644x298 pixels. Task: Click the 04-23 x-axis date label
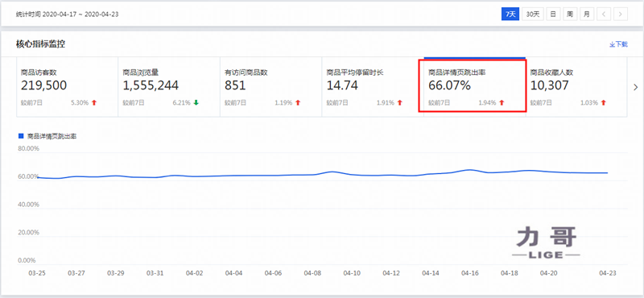(608, 273)
